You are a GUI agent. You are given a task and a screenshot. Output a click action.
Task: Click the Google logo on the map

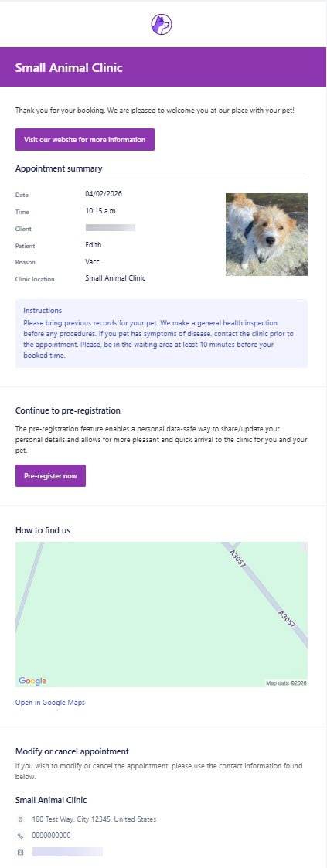tap(32, 681)
